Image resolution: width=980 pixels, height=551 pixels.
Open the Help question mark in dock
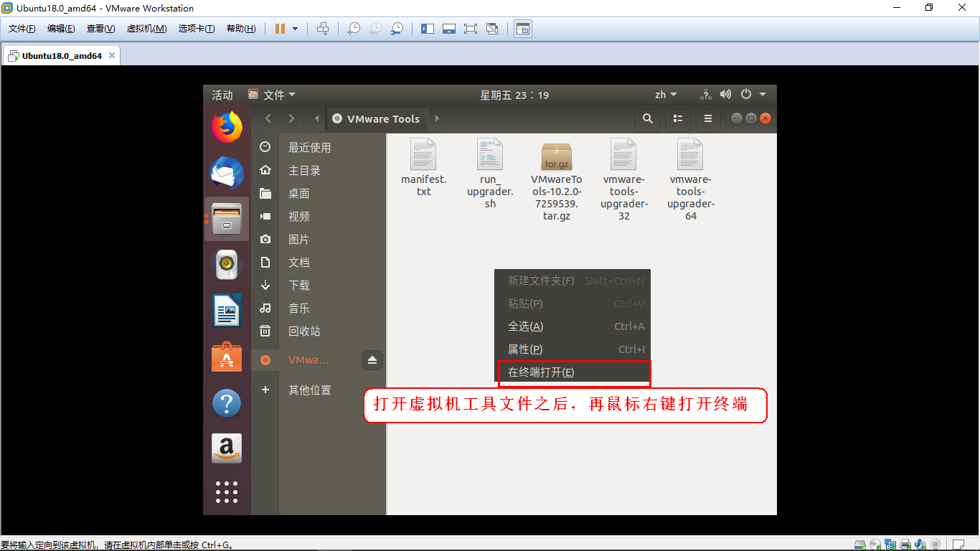click(227, 402)
